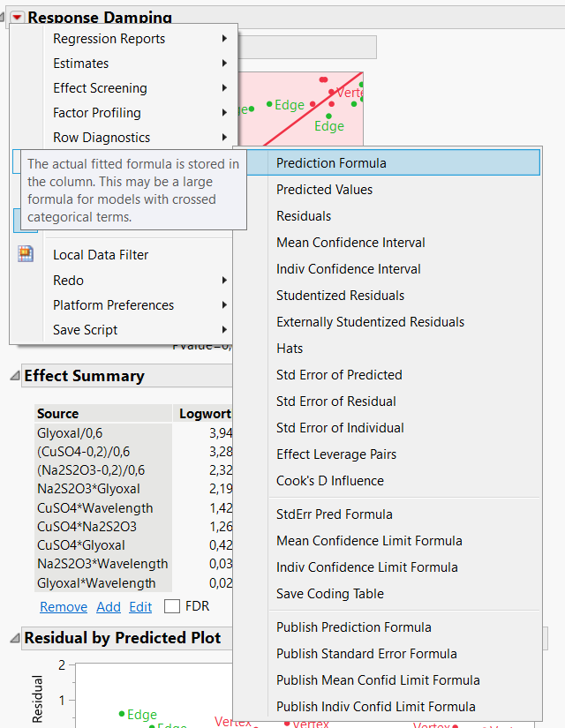This screenshot has width=565, height=728.
Task: Click the Add link under effects table
Action: point(109,607)
